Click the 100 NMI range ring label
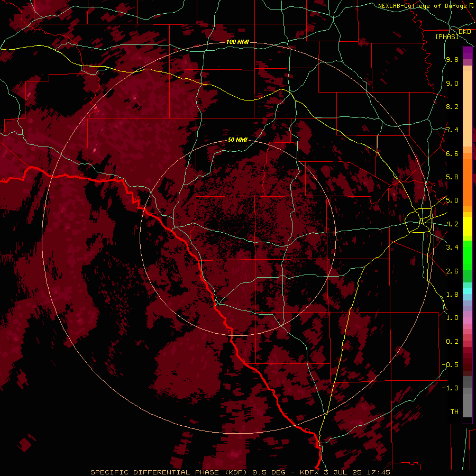Viewport: 476px width, 476px height. coord(237,42)
